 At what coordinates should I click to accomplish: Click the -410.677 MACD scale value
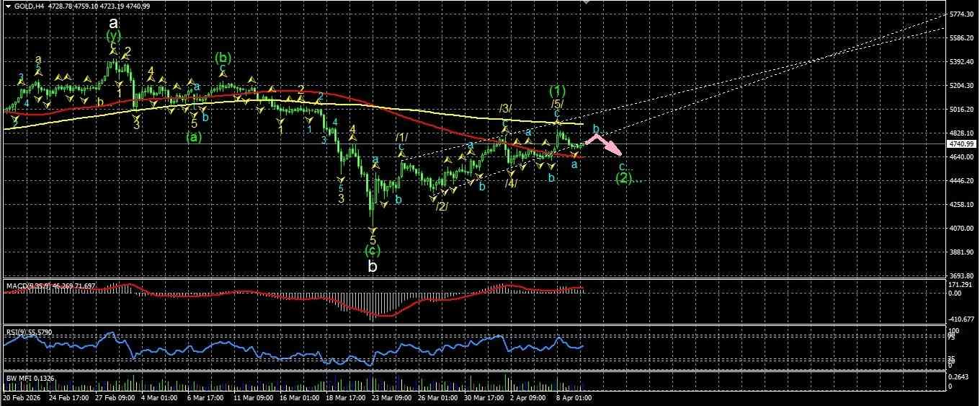[x=961, y=318]
